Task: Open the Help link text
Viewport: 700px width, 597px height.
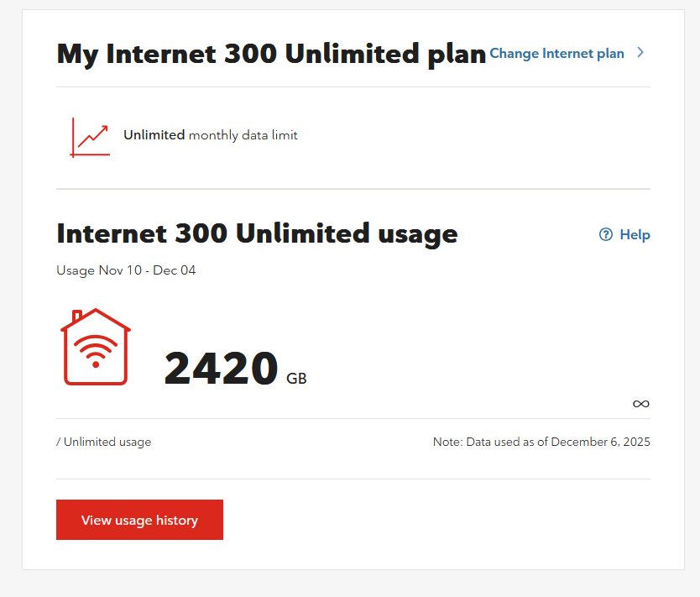Action: [x=635, y=235]
